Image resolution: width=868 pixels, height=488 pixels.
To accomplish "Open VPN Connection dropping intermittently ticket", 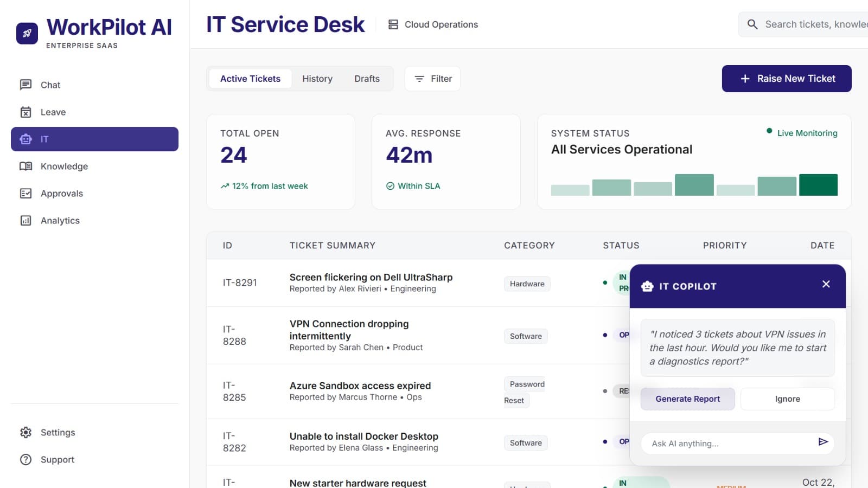I will (x=349, y=330).
